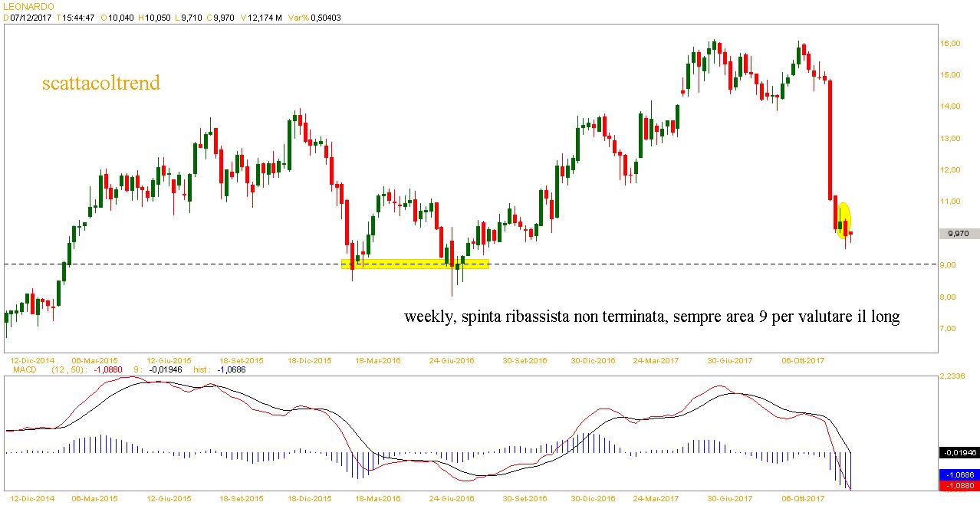Click 06-Ott-2017 on the bottom MACD axis

801,498
